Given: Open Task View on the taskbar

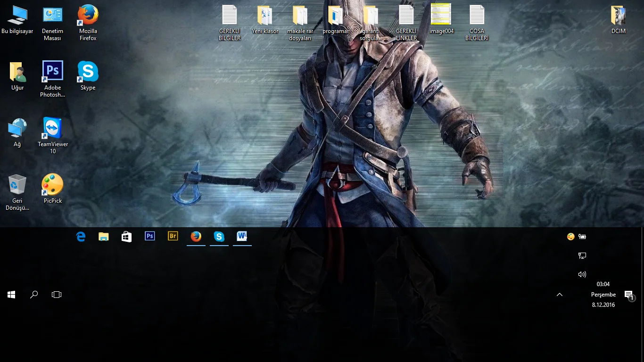Looking at the screenshot, I should click(57, 295).
